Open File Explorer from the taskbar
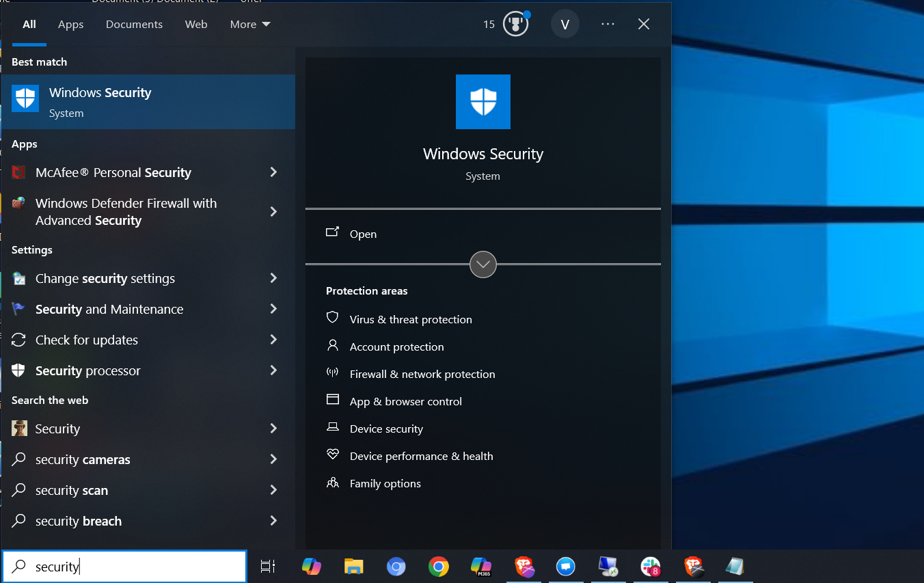924x583 pixels. (353, 567)
